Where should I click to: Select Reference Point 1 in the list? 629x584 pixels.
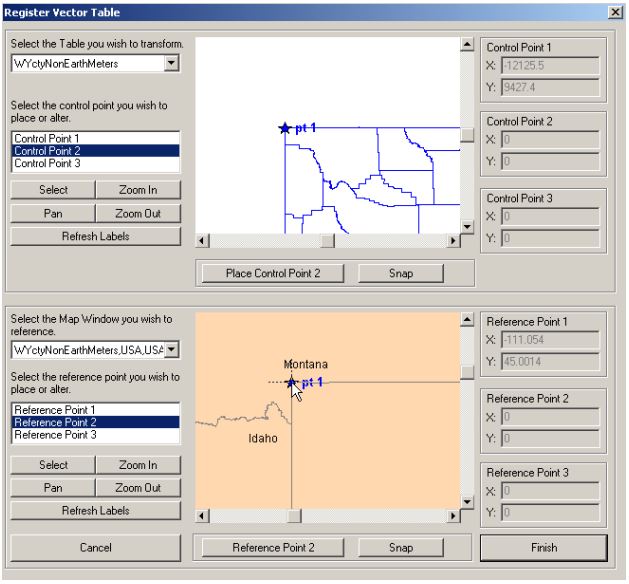[95, 410]
